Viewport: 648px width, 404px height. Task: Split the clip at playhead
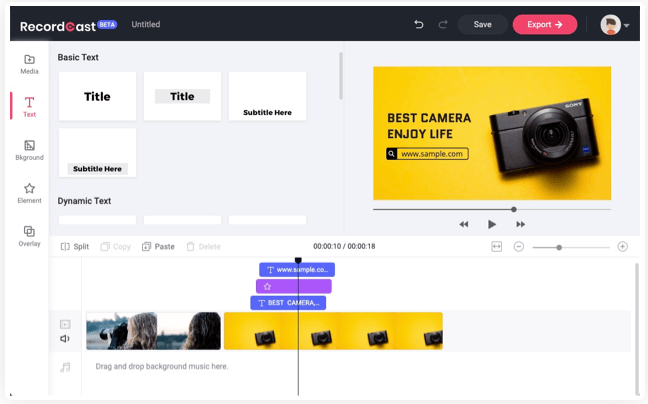point(75,247)
